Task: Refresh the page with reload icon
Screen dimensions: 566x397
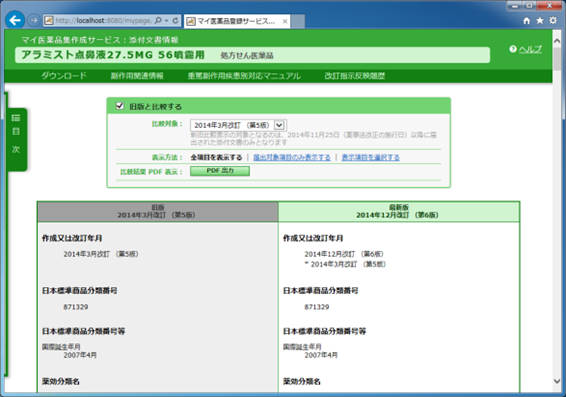Action: click(x=175, y=21)
